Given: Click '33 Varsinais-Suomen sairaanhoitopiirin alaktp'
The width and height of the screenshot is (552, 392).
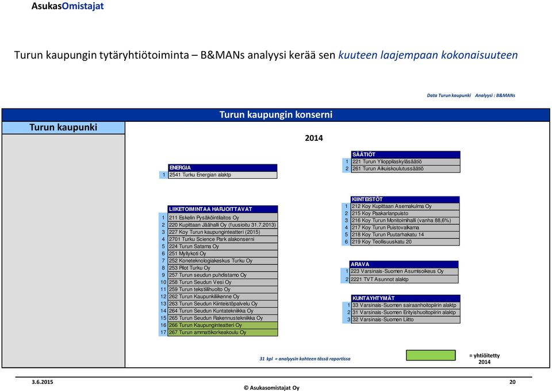Looking at the screenshot, I should 405,305.
